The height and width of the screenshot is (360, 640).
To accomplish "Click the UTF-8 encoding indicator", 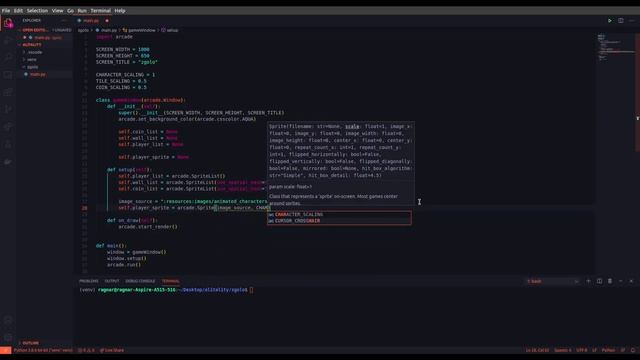I will [582, 350].
